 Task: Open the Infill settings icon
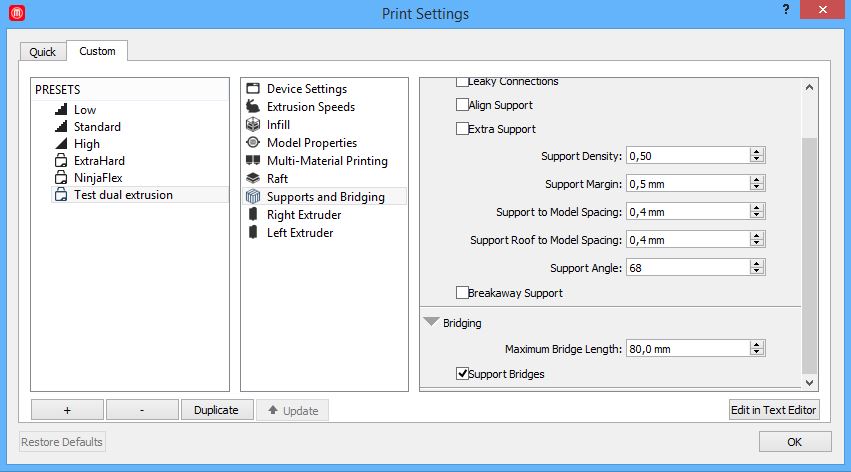[x=253, y=125]
